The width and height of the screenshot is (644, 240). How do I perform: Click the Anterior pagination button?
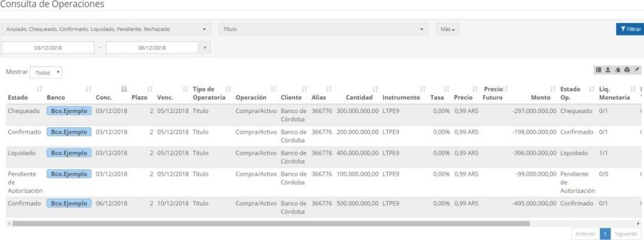585,233
